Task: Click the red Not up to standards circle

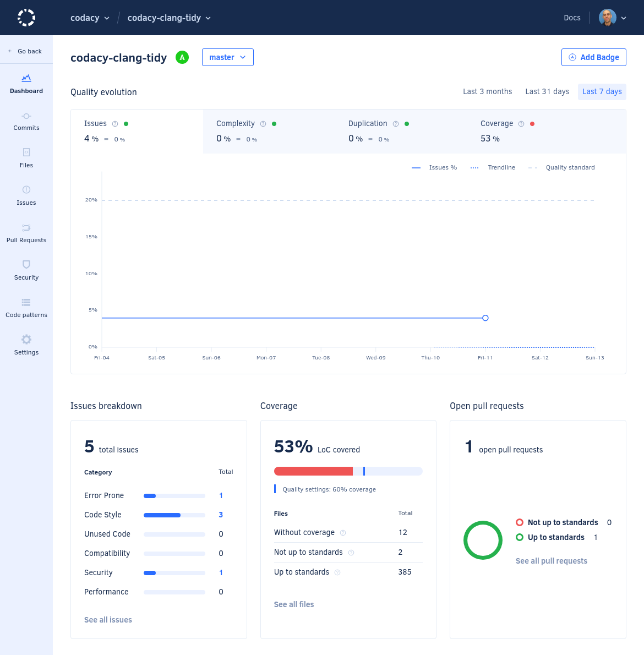Action: pyautogui.click(x=520, y=522)
